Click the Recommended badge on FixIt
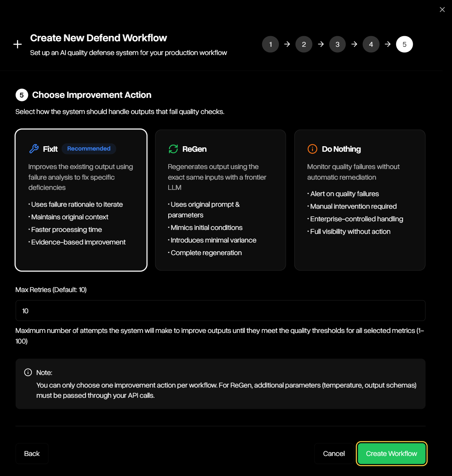 click(88, 149)
